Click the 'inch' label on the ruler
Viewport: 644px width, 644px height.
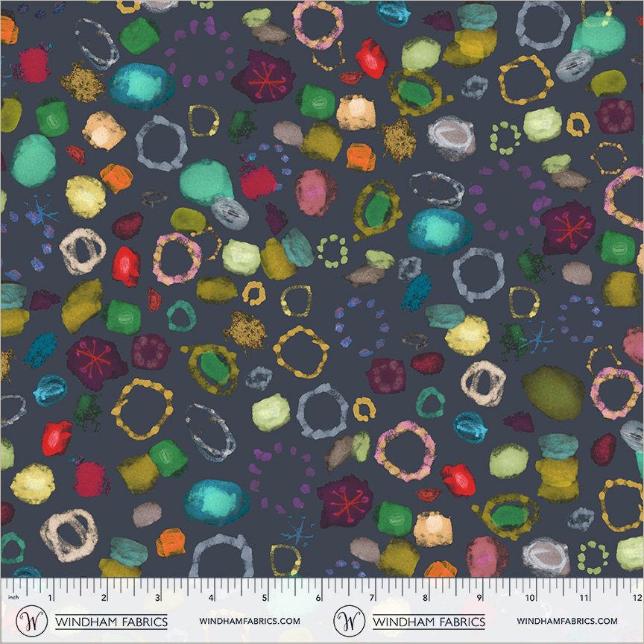click(x=13, y=597)
